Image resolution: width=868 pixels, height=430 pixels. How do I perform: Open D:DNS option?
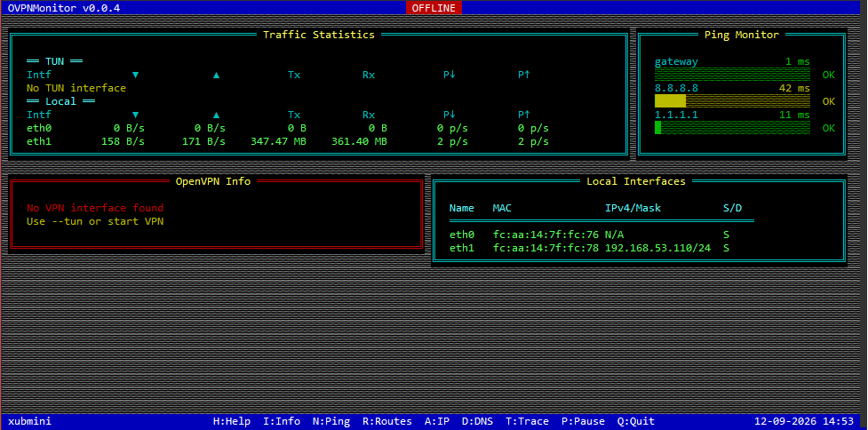tap(477, 421)
